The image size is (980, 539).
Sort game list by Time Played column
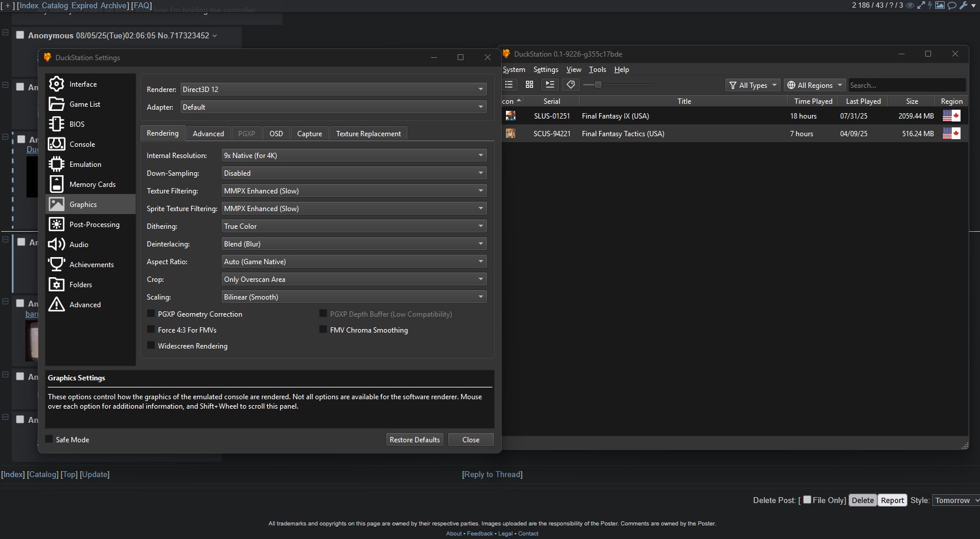pyautogui.click(x=813, y=101)
